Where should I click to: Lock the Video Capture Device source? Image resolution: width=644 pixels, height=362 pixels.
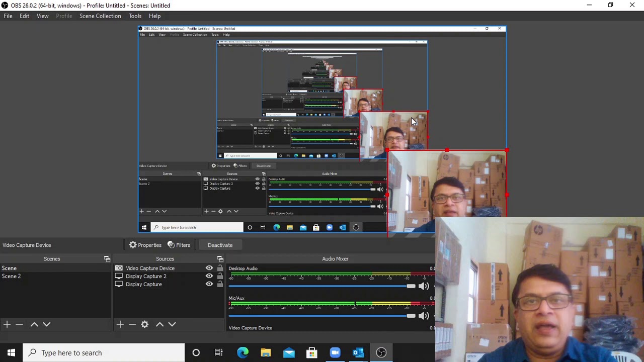[220, 268]
